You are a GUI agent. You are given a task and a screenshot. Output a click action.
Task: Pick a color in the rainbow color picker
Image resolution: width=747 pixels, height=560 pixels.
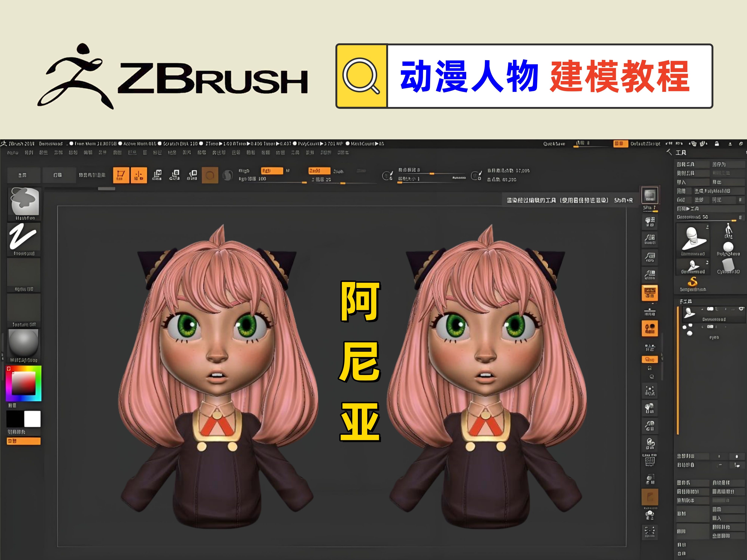coord(24,383)
